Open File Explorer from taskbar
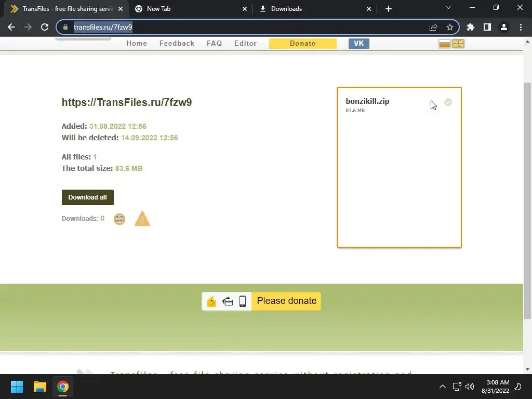The height and width of the screenshot is (399, 532). click(x=39, y=387)
